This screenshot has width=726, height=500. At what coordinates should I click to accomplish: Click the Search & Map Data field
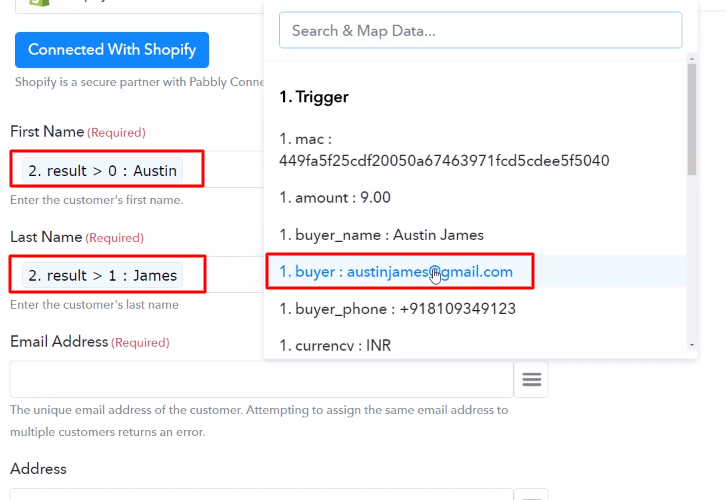tap(480, 31)
